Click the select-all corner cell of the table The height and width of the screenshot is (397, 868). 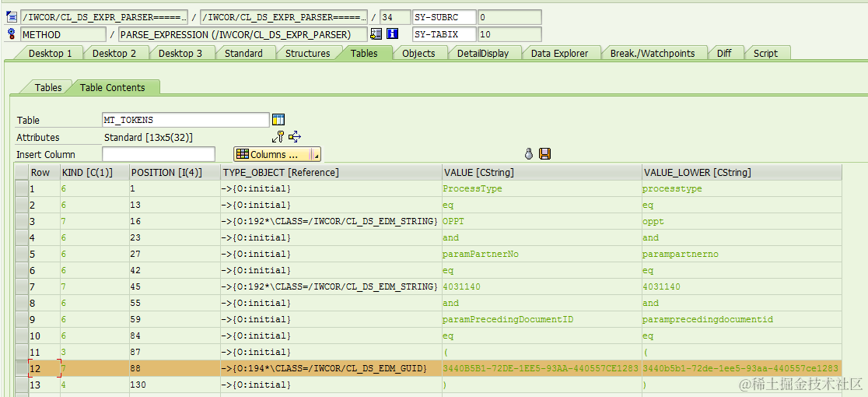pyautogui.click(x=21, y=172)
